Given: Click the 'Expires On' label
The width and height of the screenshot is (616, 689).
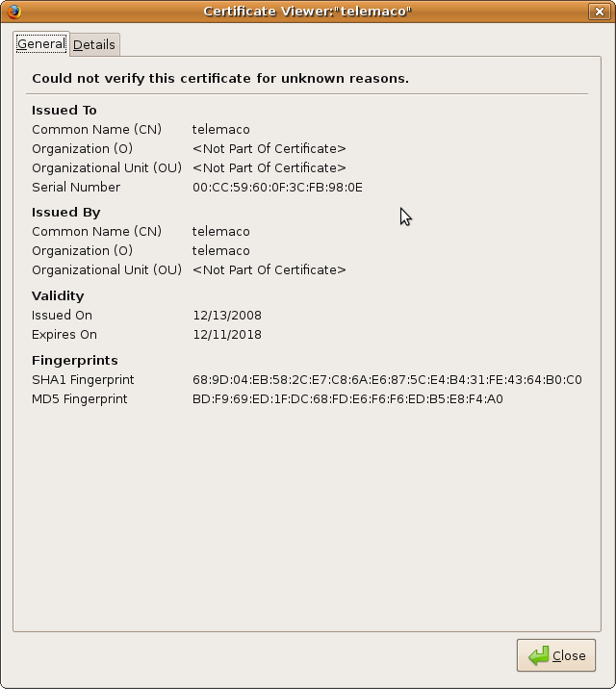Looking at the screenshot, I should (x=64, y=335).
